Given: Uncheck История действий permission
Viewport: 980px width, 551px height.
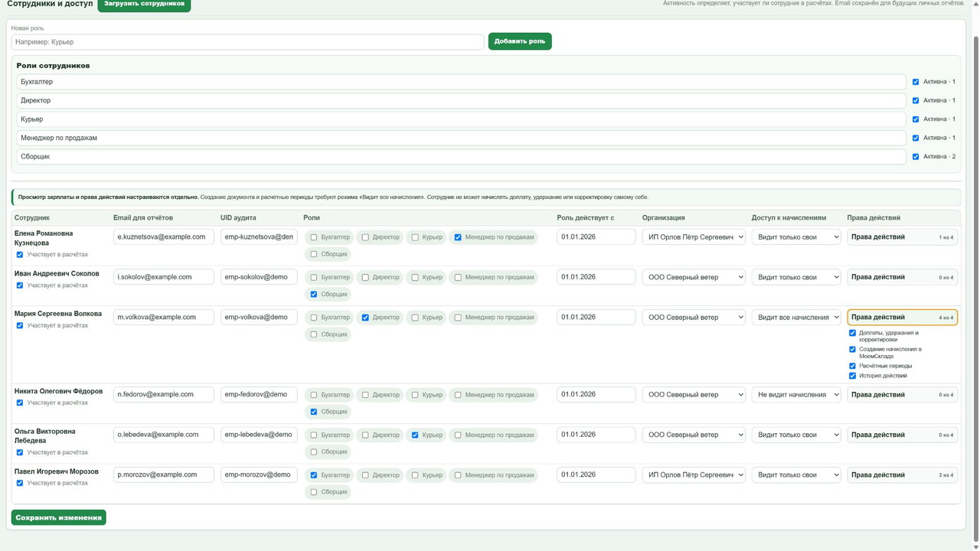Looking at the screenshot, I should 852,376.
